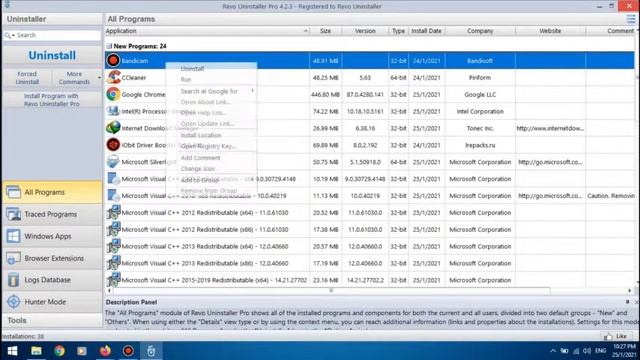Select the All Programs sidebar tab
640x360 pixels.
point(52,192)
